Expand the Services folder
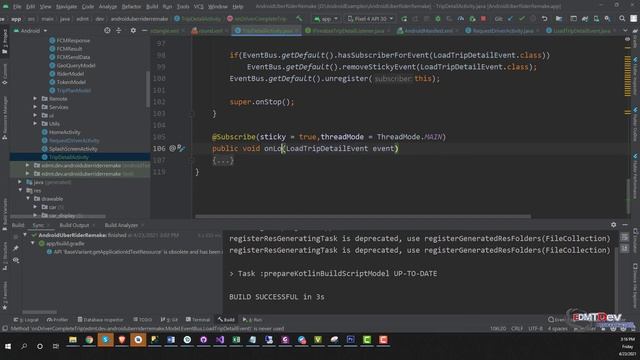 (x=35, y=107)
